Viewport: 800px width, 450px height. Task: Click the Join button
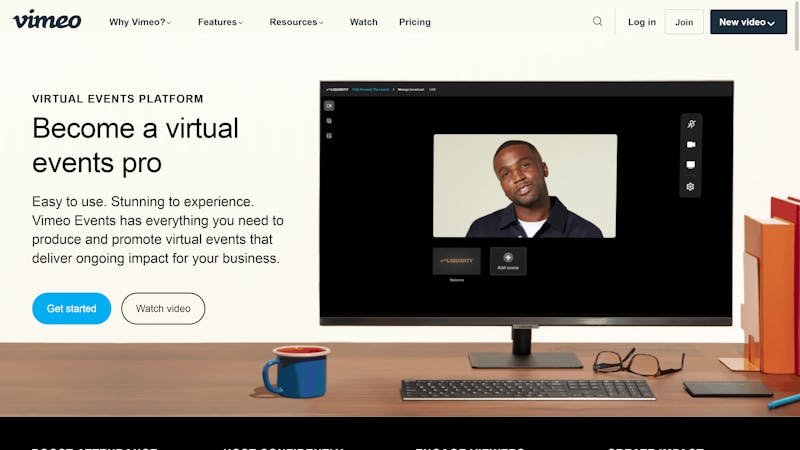(x=684, y=22)
